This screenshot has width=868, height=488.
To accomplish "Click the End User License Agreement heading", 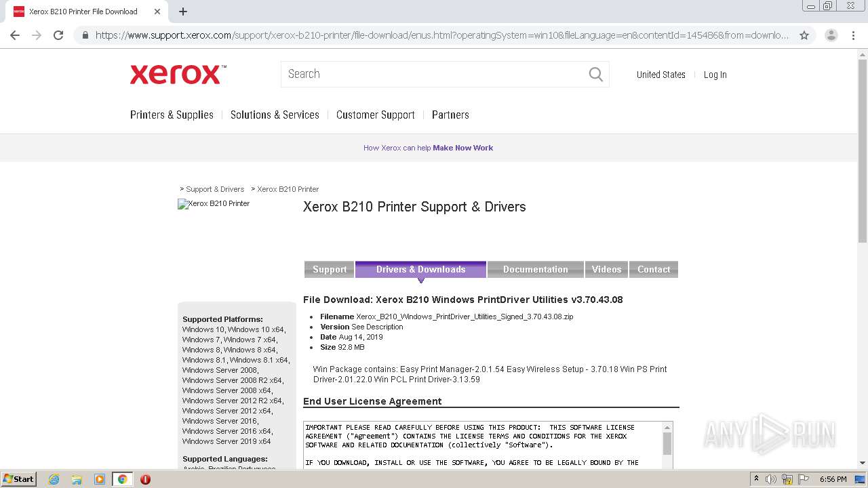I will 372,401.
